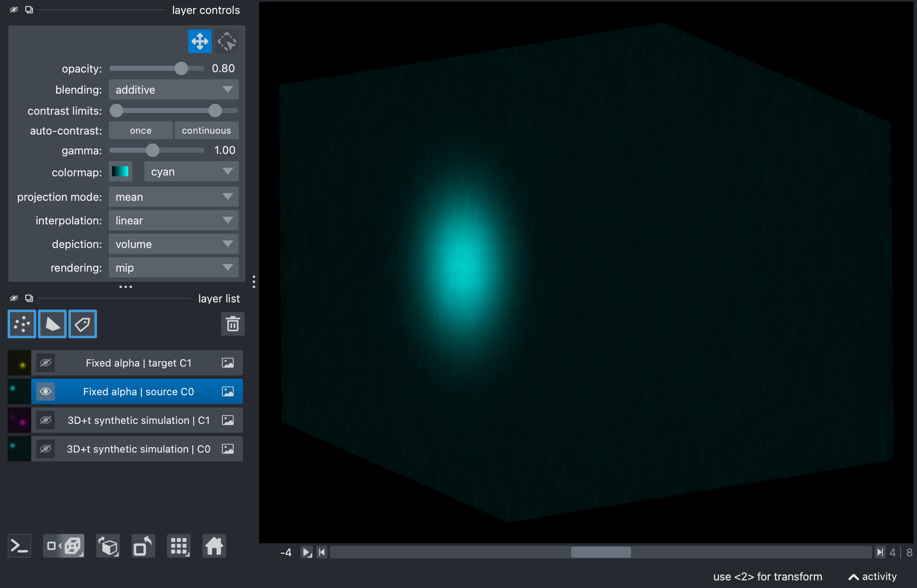Hide the Fixed alpha source C0 layer

(x=46, y=391)
